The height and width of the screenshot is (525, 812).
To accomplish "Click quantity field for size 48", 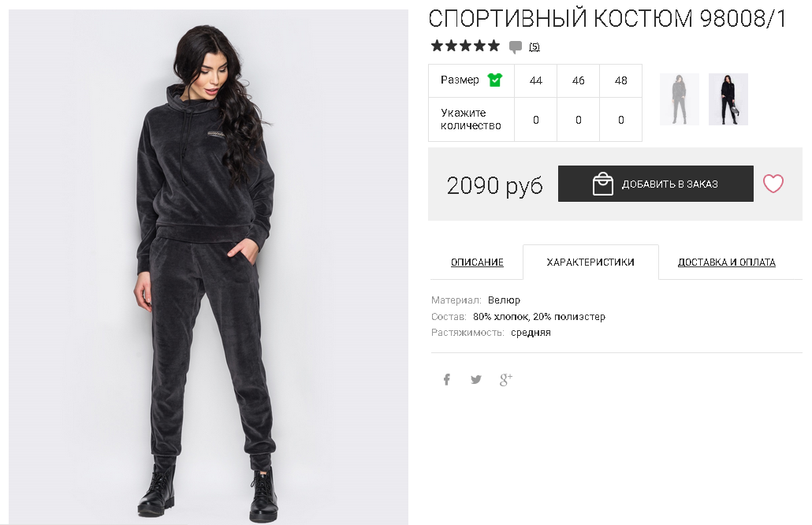I will tap(620, 120).
